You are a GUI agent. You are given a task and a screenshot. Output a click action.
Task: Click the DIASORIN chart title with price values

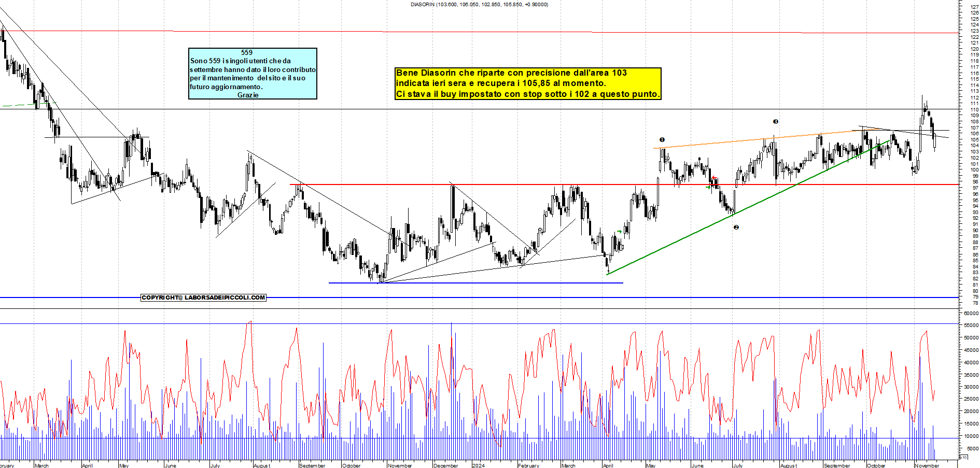pyautogui.click(x=479, y=5)
